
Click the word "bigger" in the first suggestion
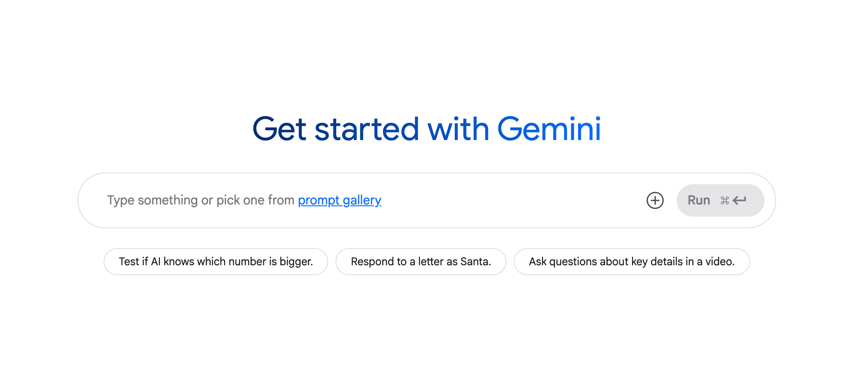pyautogui.click(x=295, y=262)
